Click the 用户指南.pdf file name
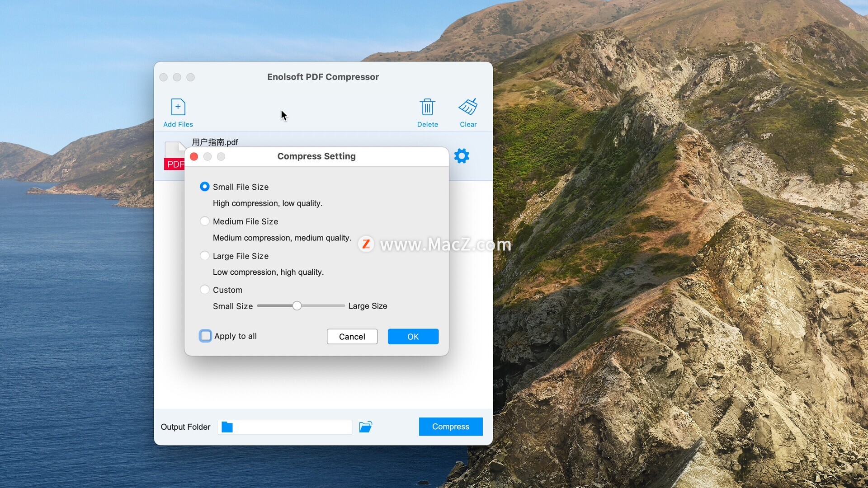 [x=215, y=142]
